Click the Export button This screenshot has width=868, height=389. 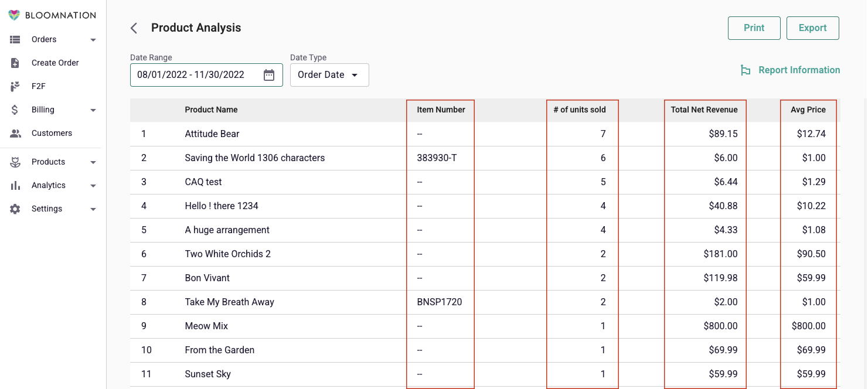point(813,28)
